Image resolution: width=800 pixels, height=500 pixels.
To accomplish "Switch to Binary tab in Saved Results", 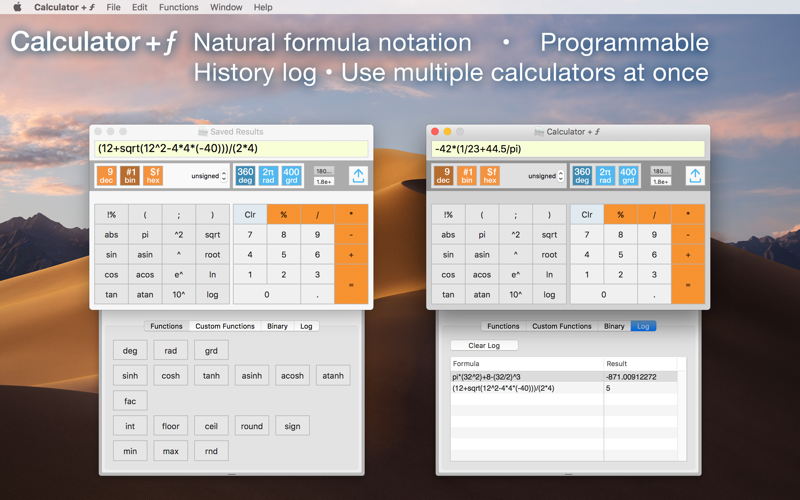I will coord(278,326).
